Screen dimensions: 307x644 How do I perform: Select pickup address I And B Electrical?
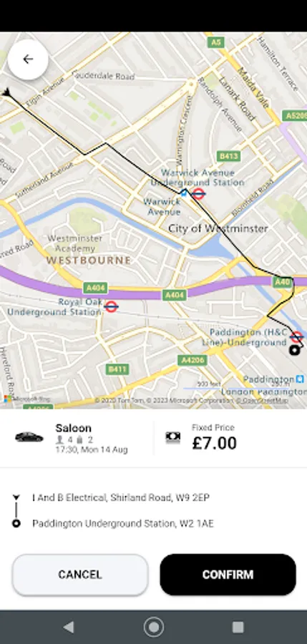click(x=121, y=498)
